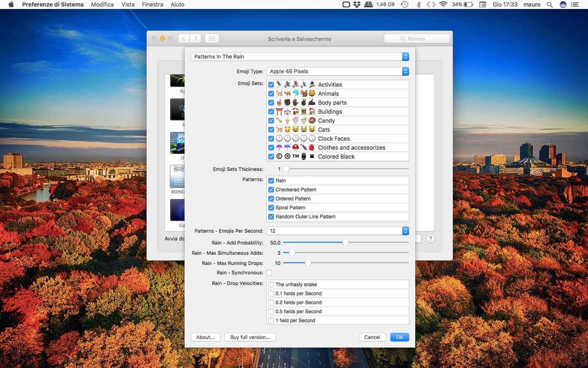The width and height of the screenshot is (588, 368).
Task: Check The unhasty snake velocity
Action: click(271, 285)
